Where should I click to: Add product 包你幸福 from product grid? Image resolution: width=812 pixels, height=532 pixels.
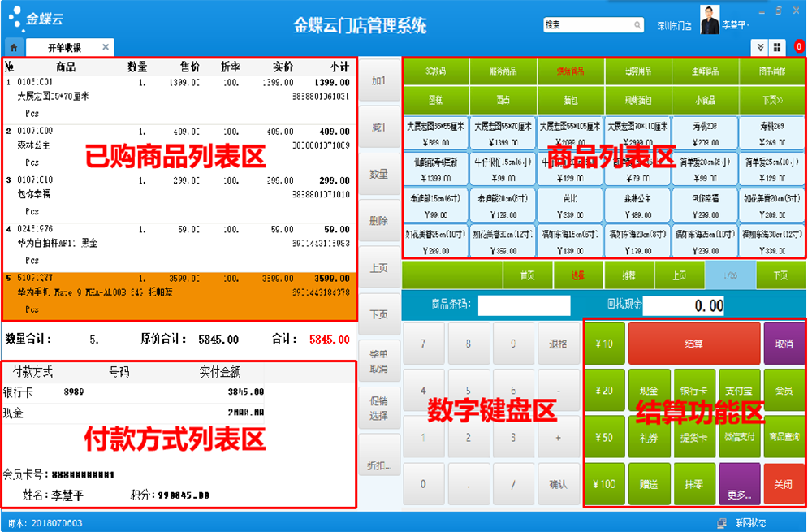coord(705,205)
